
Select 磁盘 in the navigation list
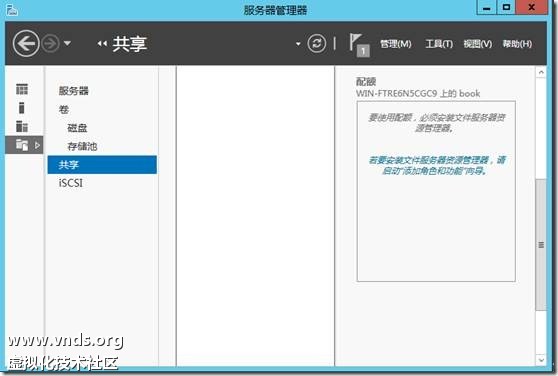click(77, 128)
